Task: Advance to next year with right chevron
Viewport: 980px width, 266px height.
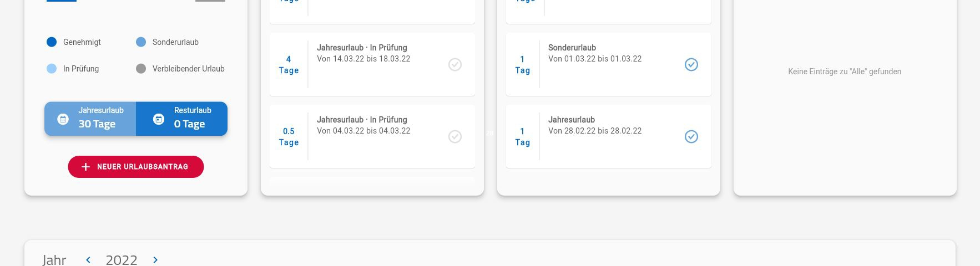Action: click(x=155, y=260)
